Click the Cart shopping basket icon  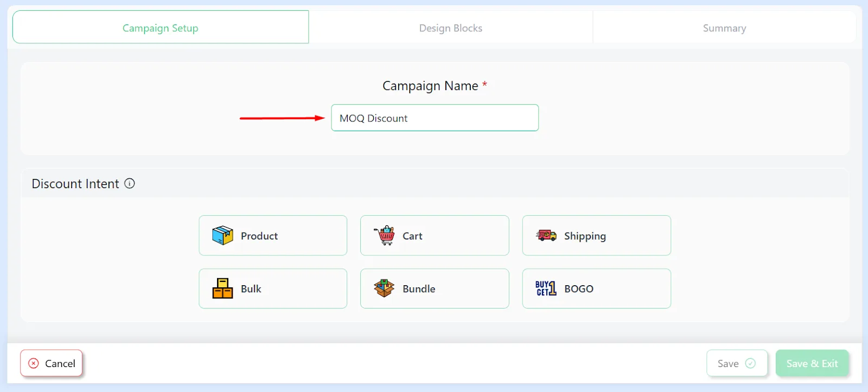385,235
